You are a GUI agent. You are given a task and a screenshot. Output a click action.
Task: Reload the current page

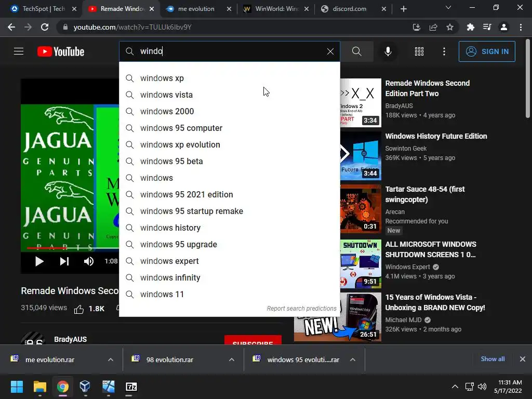click(x=45, y=27)
